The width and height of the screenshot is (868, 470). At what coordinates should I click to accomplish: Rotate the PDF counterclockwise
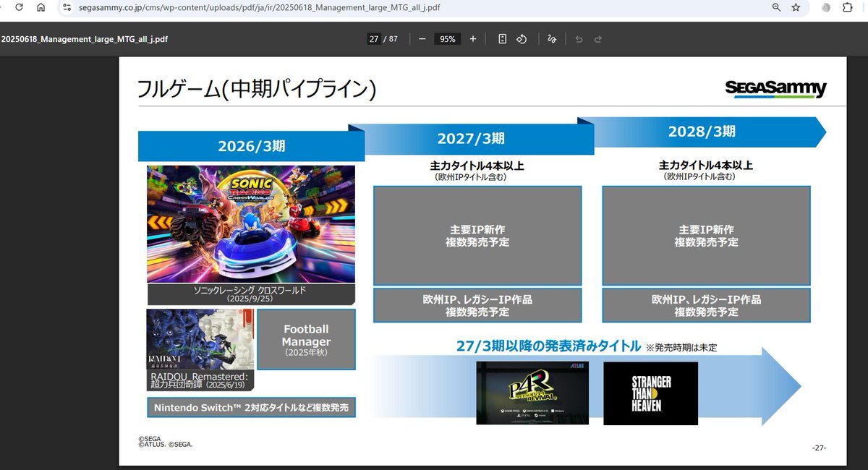pyautogui.click(x=521, y=39)
